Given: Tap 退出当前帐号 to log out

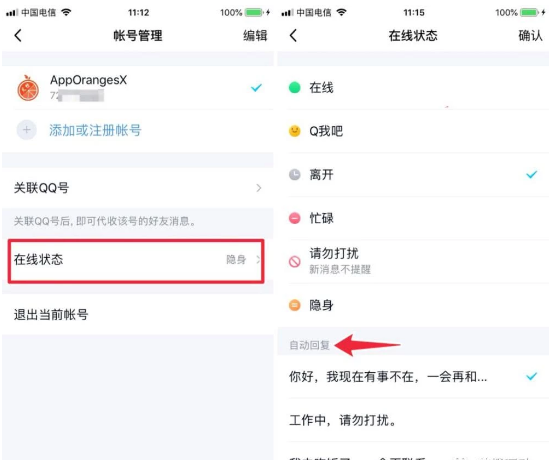Looking at the screenshot, I should 51,314.
